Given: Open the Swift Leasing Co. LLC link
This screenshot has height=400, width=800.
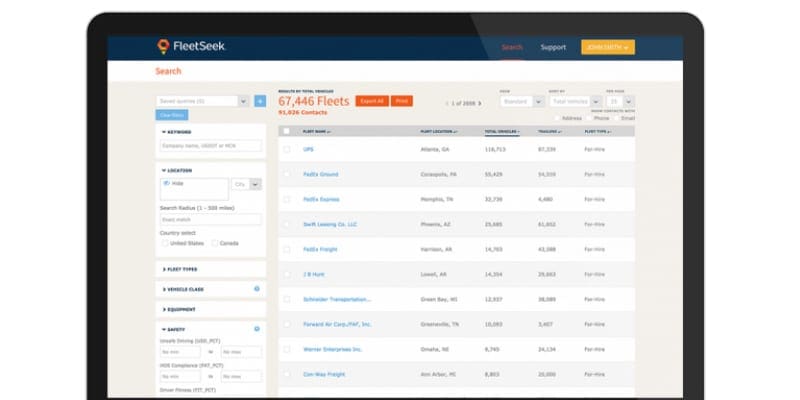Looking at the screenshot, I should (330, 224).
